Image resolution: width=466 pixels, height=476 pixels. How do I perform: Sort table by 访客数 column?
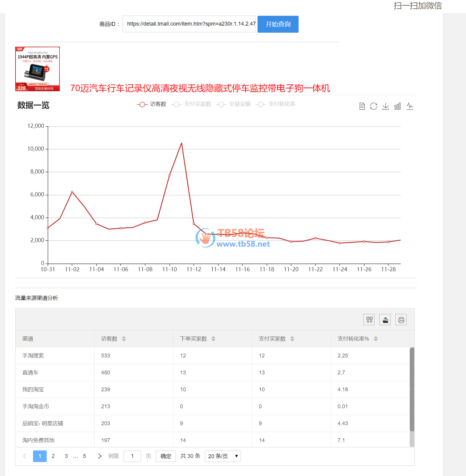124,339
